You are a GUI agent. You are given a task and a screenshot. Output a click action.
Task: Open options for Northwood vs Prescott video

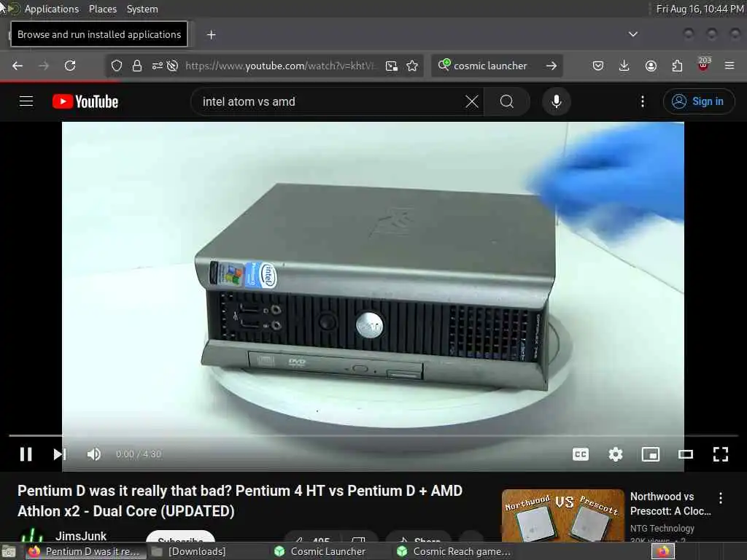[721, 498]
